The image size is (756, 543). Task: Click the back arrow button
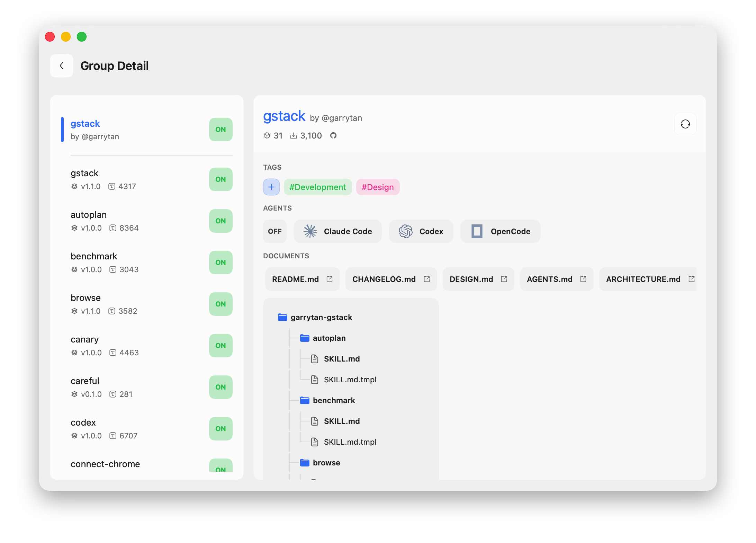coord(62,66)
